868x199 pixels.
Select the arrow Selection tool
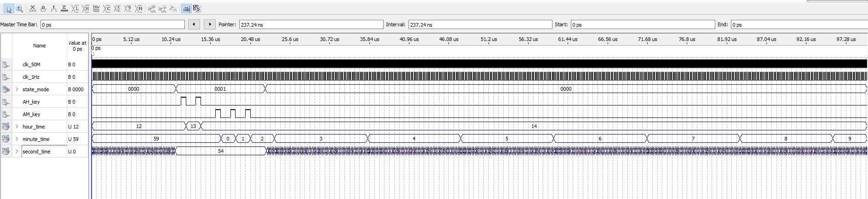(9, 9)
